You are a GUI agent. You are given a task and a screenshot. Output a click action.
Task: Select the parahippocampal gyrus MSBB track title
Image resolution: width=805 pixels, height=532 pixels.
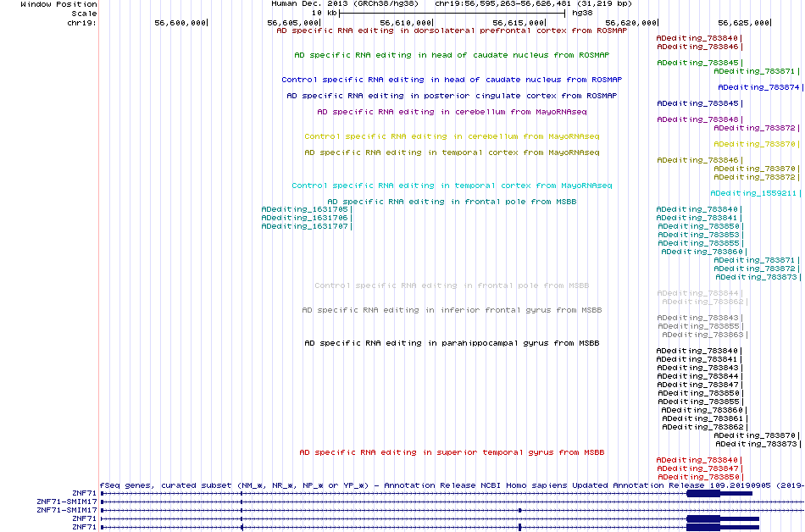[x=452, y=343]
